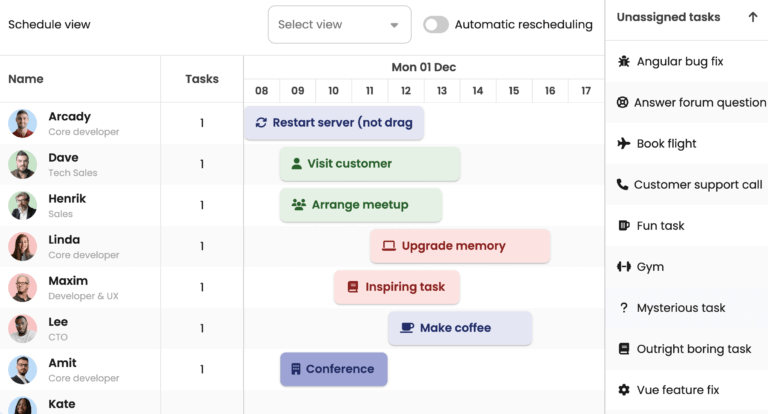Image resolution: width=768 pixels, height=414 pixels.
Task: Select the Answer forum question unassigned task
Action: pyautogui.click(x=687, y=102)
